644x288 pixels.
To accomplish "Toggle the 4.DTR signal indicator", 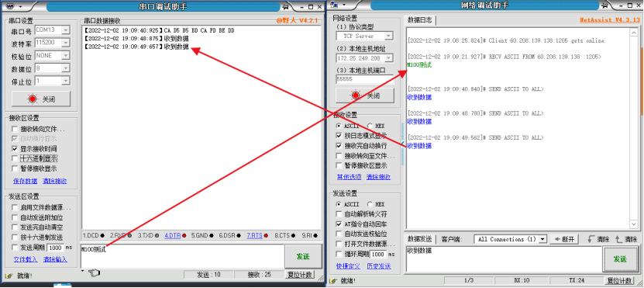I will pos(175,235).
